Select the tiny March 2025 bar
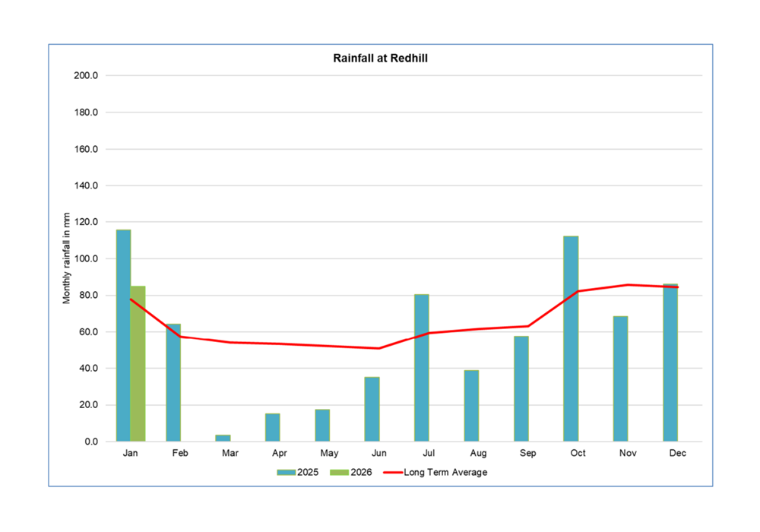Viewport: 760px width, 532px height. pos(223,438)
